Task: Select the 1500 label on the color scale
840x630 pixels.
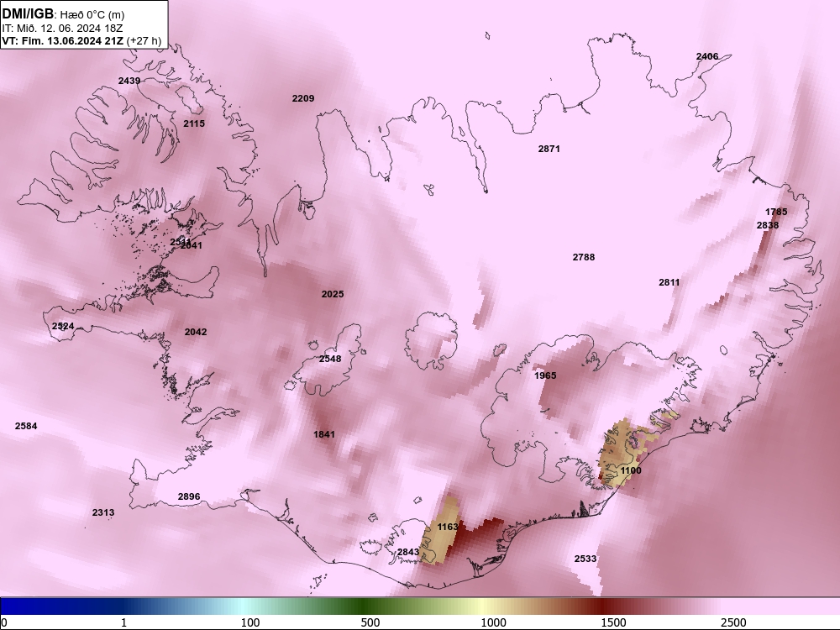Action: click(x=613, y=622)
